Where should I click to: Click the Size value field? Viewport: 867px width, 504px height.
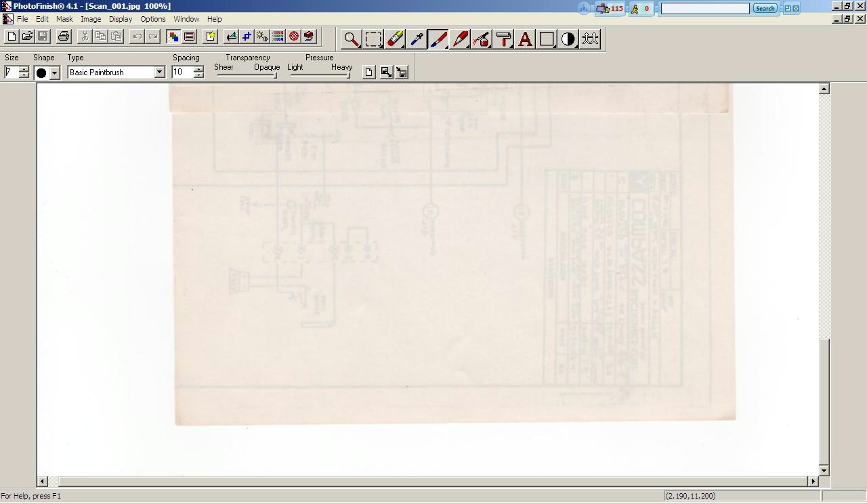pyautogui.click(x=12, y=72)
